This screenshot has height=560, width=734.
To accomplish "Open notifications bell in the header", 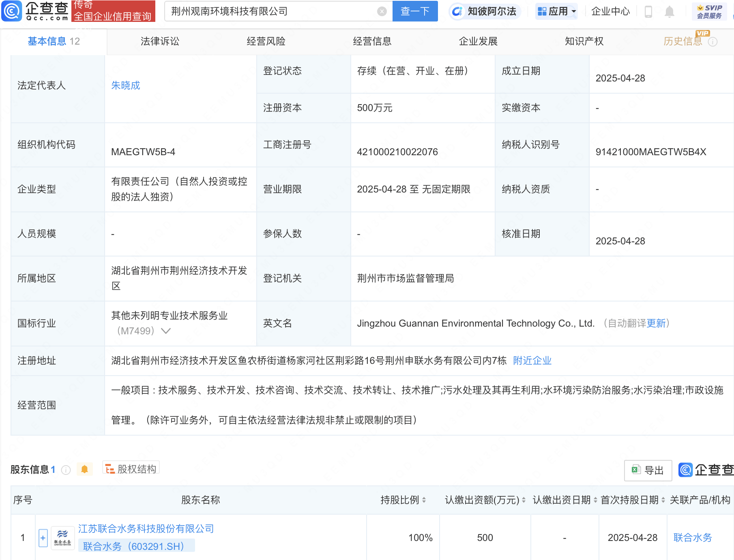I will point(670,12).
